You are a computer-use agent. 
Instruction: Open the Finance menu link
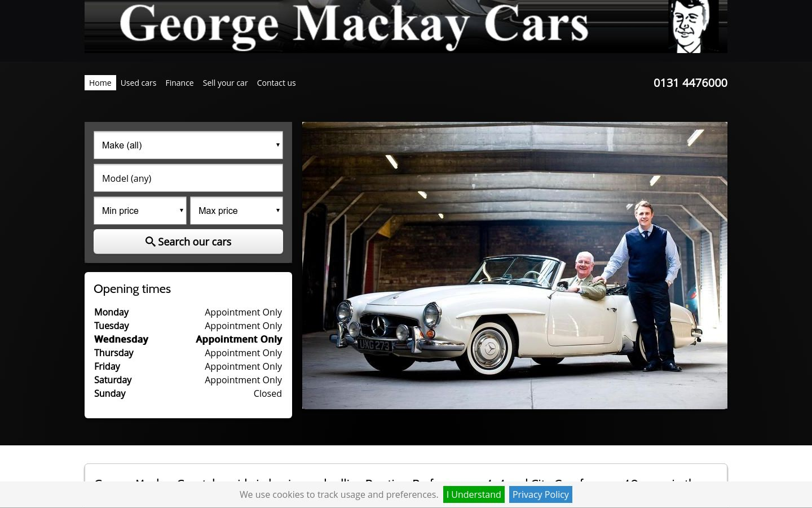click(179, 83)
